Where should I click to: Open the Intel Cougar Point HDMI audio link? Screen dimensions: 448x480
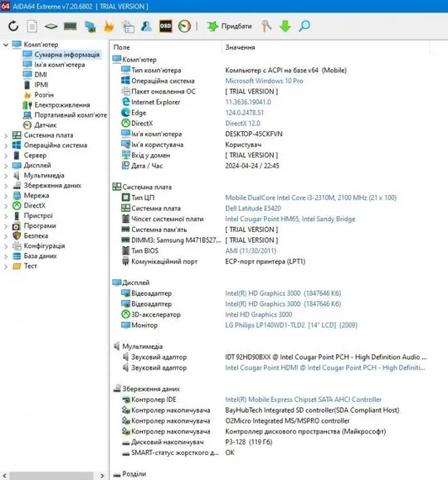click(325, 367)
